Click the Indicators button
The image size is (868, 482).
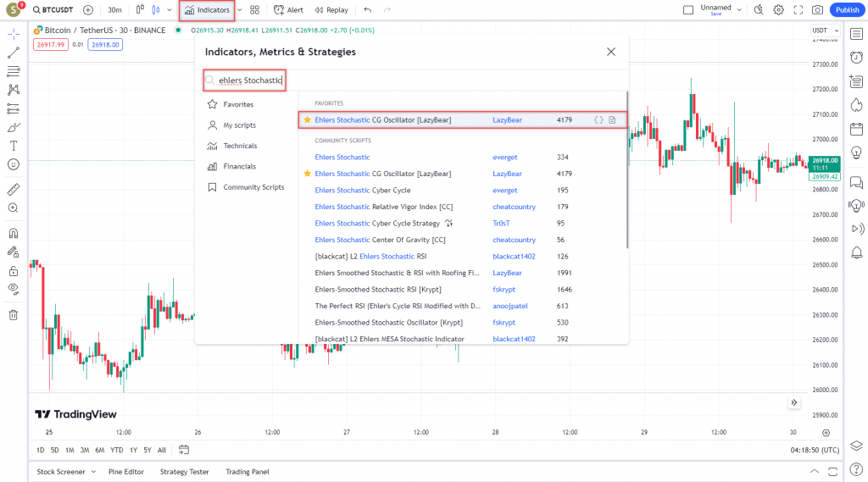(x=207, y=10)
